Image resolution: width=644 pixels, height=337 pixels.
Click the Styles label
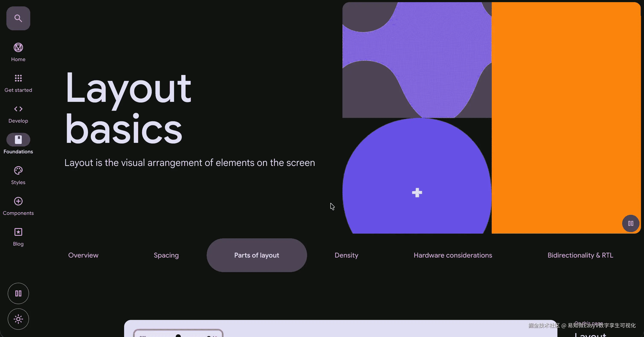coord(18,183)
